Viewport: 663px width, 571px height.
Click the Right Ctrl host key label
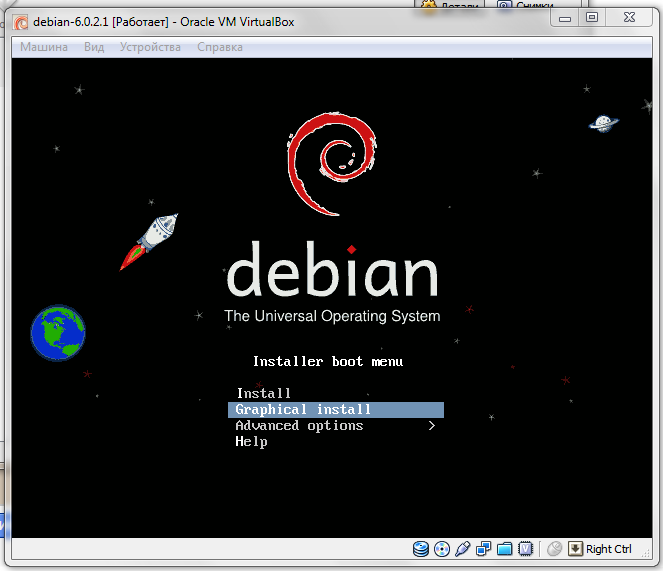click(x=608, y=549)
